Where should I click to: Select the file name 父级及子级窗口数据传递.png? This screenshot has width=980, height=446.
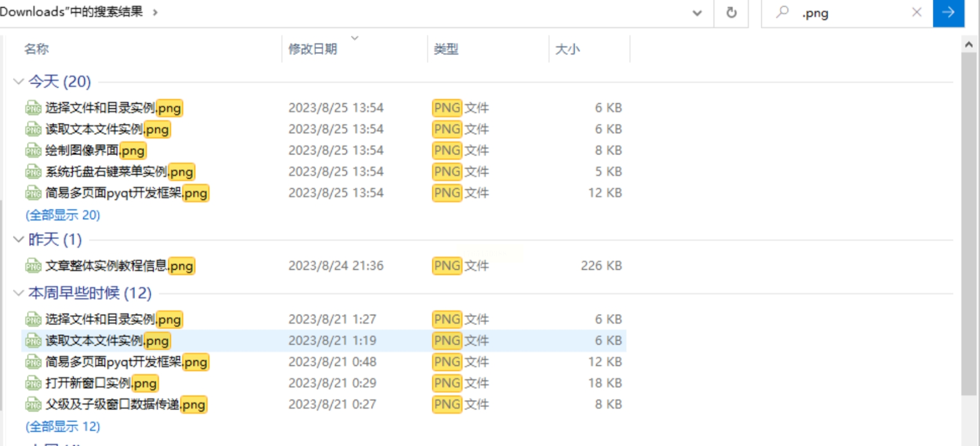127,404
